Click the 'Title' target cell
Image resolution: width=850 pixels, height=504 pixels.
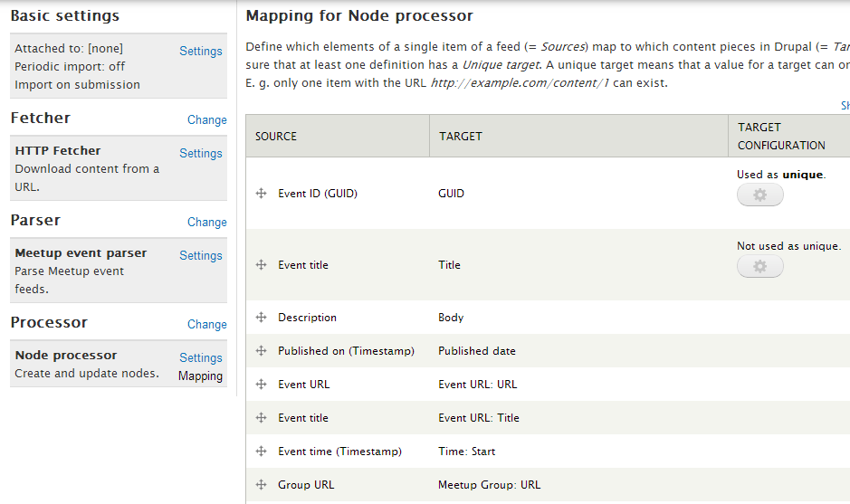[449, 265]
